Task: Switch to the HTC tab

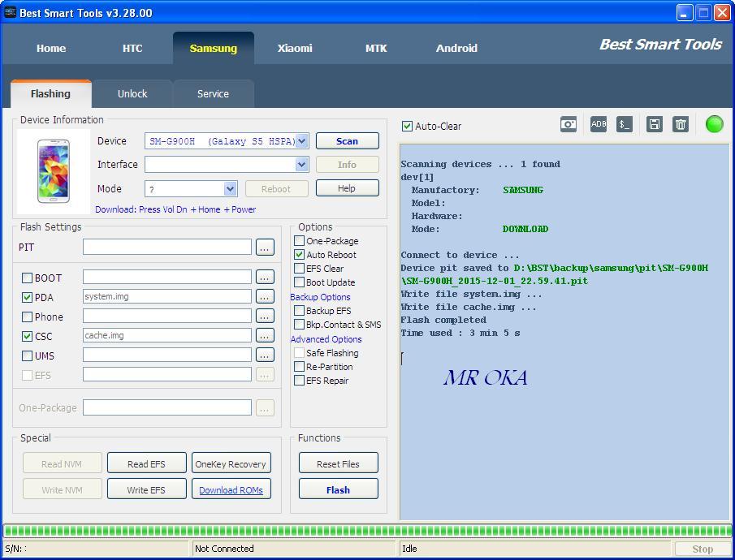Action: 132,48
